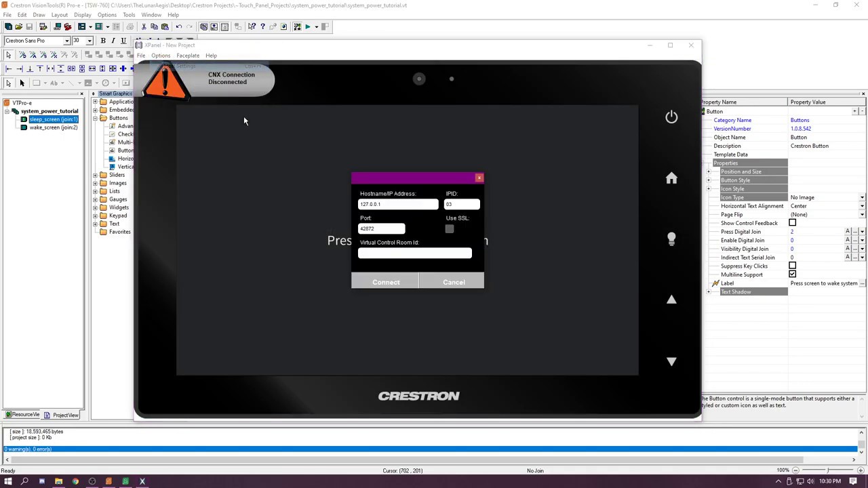Click the Virtual Control Room Id field
The width and height of the screenshot is (868, 488).
(x=414, y=253)
